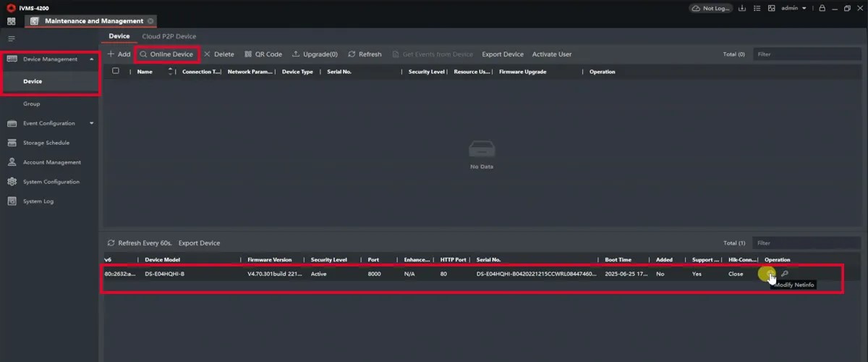Open System Configuration in the sidebar

point(51,182)
